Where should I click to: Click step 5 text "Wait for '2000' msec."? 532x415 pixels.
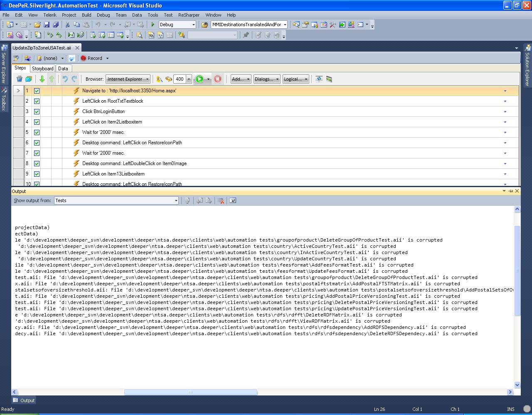coord(103,132)
